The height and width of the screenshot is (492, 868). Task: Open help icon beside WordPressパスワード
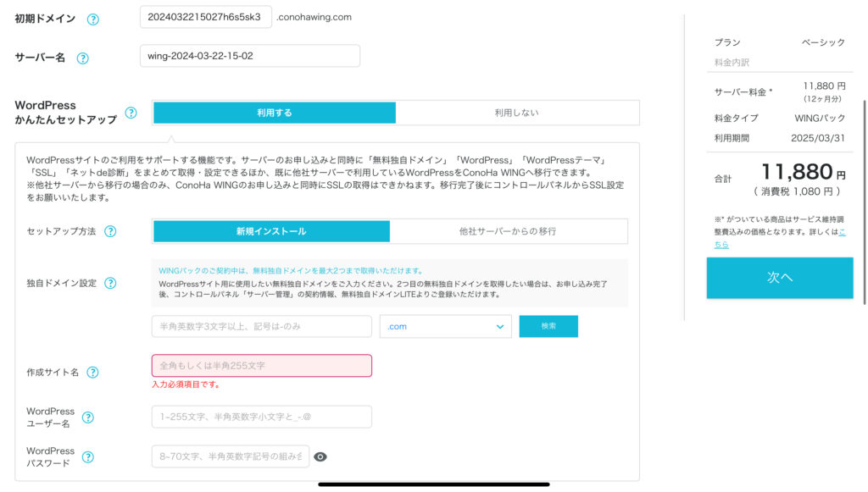coord(87,457)
